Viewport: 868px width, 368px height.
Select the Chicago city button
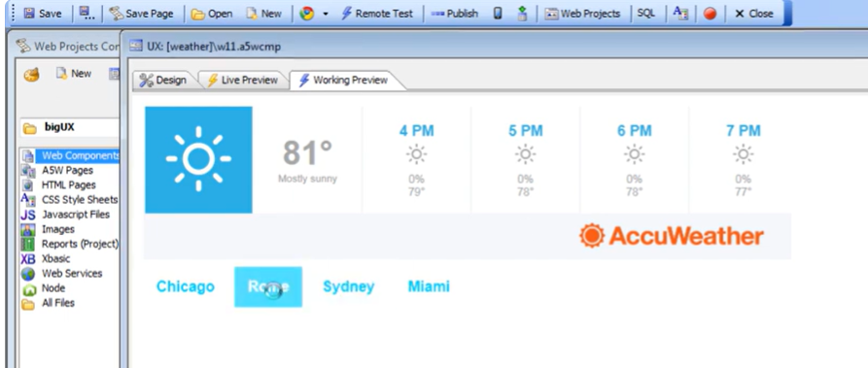tap(186, 286)
